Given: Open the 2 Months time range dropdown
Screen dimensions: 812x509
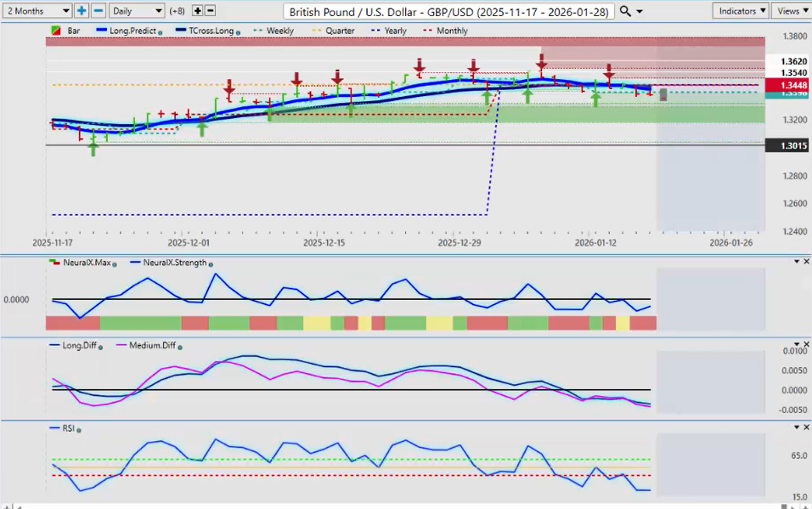Looking at the screenshot, I should [37, 11].
